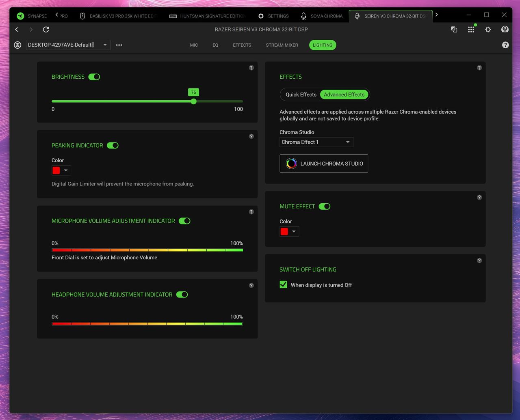Select Quick Effects mode
The image size is (520, 420).
click(301, 95)
